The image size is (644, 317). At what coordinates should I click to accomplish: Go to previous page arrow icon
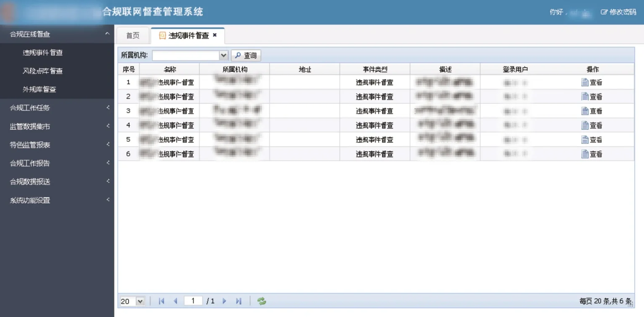click(x=175, y=301)
